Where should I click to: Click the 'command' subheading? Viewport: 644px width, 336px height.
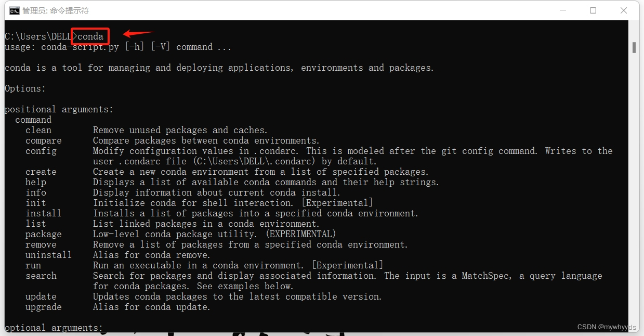coord(33,120)
